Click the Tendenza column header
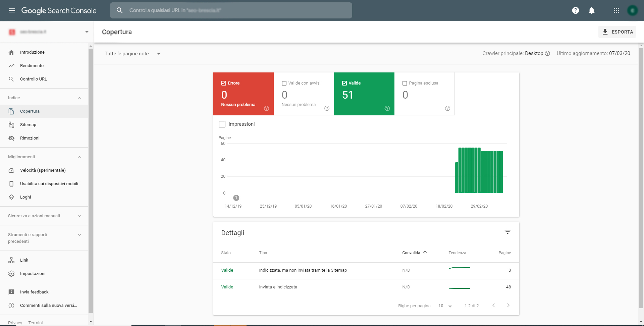 pyautogui.click(x=457, y=253)
